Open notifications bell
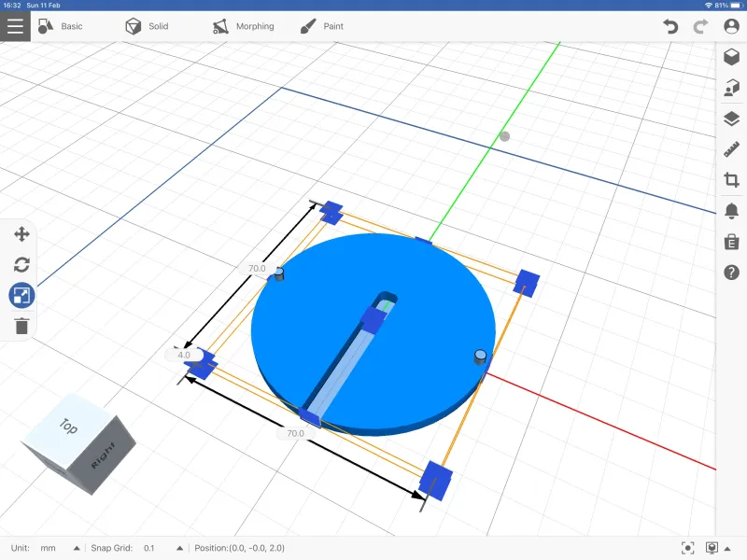This screenshot has height=560, width=747. [731, 211]
